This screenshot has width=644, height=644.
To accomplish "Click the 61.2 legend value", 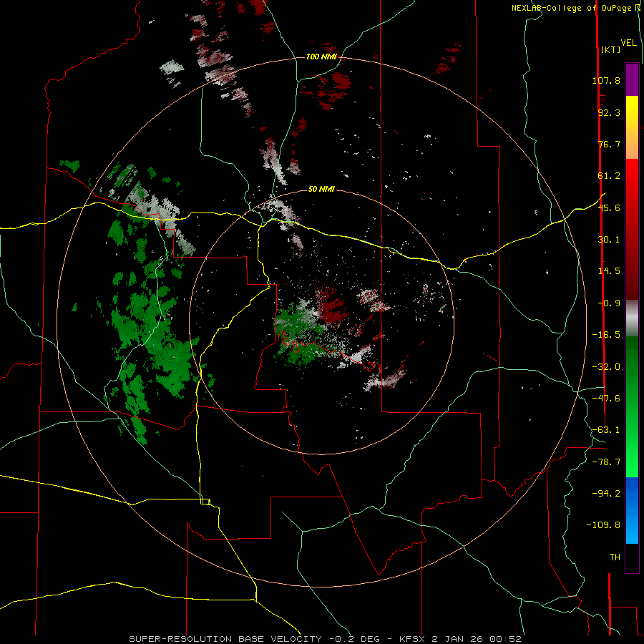I will point(609,176).
